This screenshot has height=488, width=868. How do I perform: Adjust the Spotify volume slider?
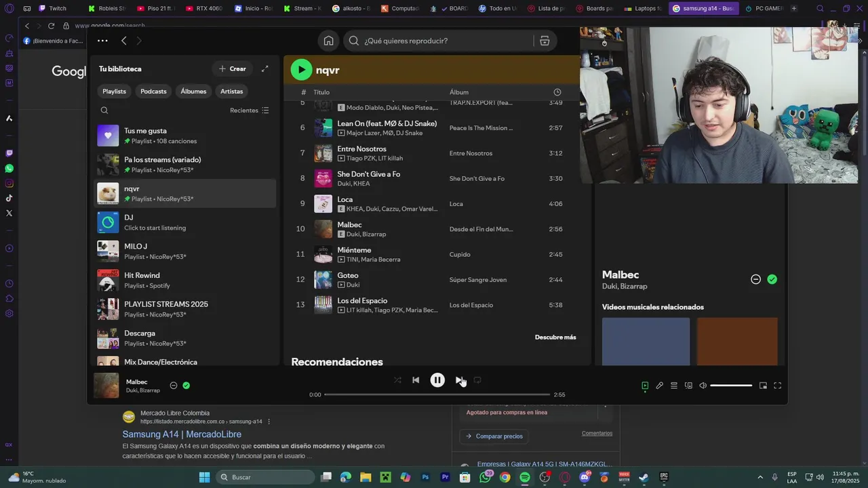[731, 386]
